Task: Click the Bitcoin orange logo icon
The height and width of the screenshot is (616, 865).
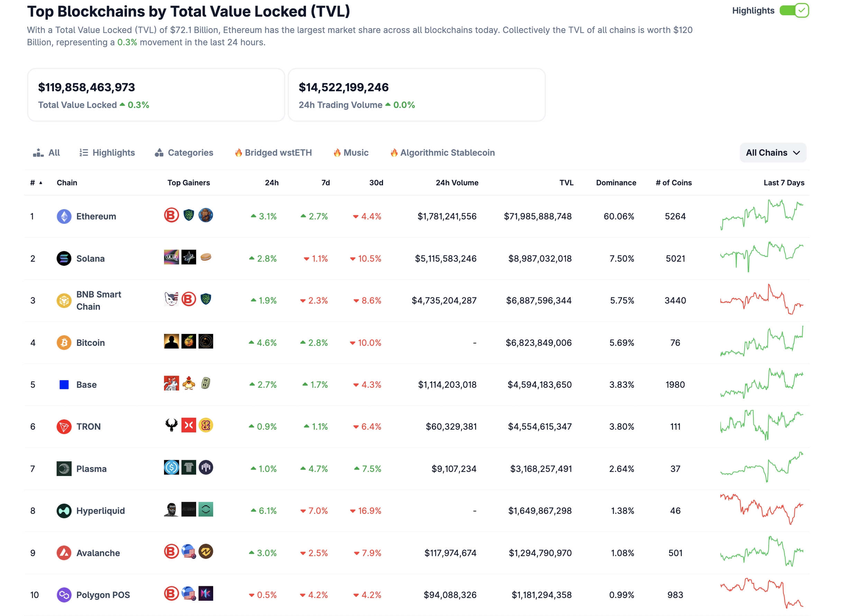Action: tap(64, 343)
